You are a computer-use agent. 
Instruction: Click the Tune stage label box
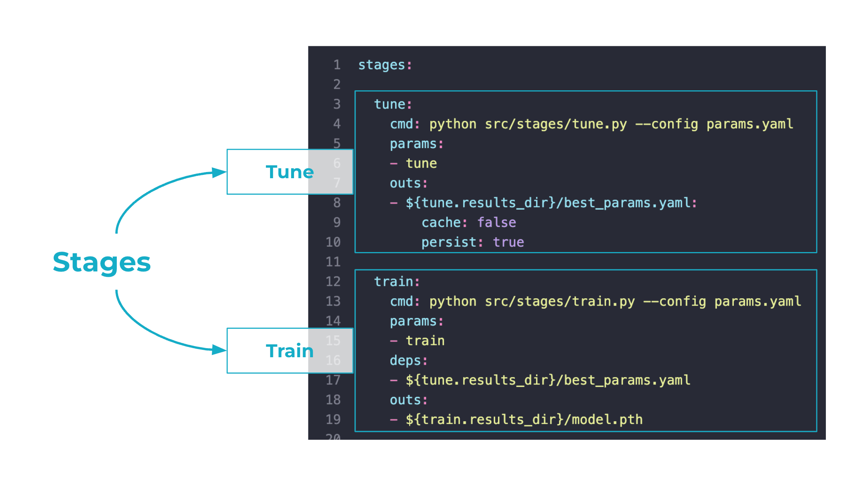[289, 172]
